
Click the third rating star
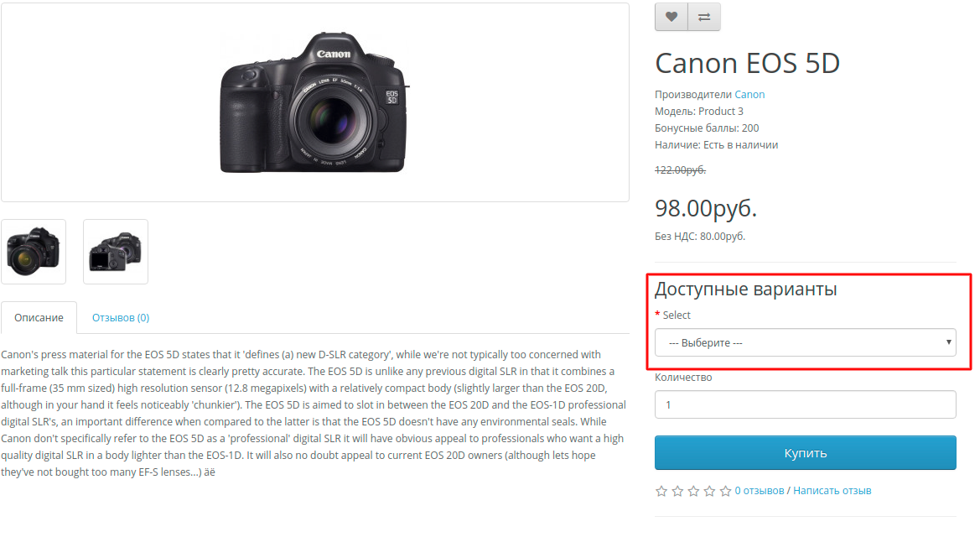tap(693, 491)
